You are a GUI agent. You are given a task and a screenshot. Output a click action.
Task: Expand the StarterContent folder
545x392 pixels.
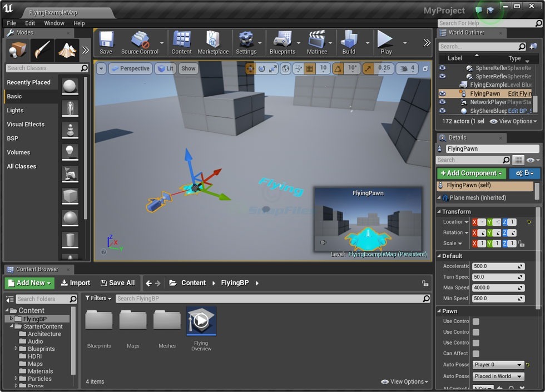(x=12, y=326)
